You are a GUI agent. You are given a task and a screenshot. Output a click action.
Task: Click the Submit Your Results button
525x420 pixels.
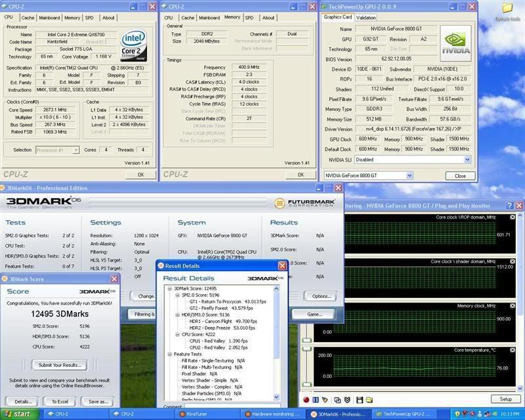point(60,365)
